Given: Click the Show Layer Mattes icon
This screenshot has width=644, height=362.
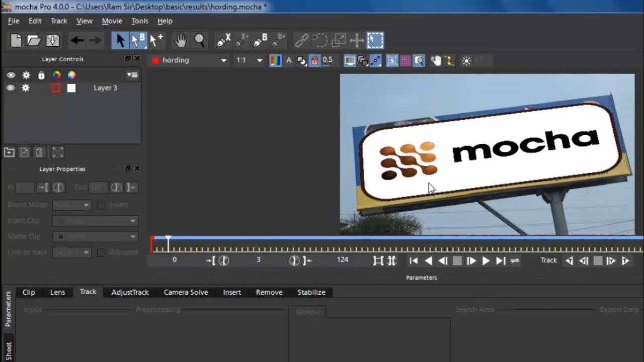Looking at the screenshot, I should click(301, 60).
